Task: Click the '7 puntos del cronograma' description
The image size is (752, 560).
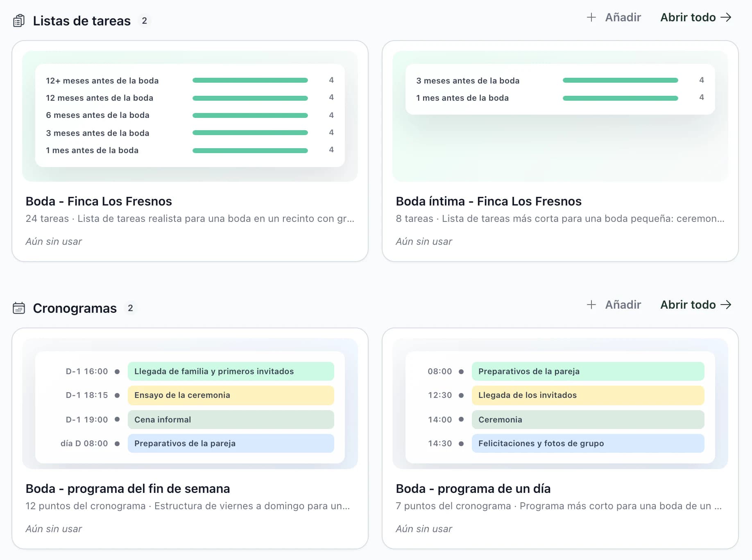Action: tap(559, 506)
